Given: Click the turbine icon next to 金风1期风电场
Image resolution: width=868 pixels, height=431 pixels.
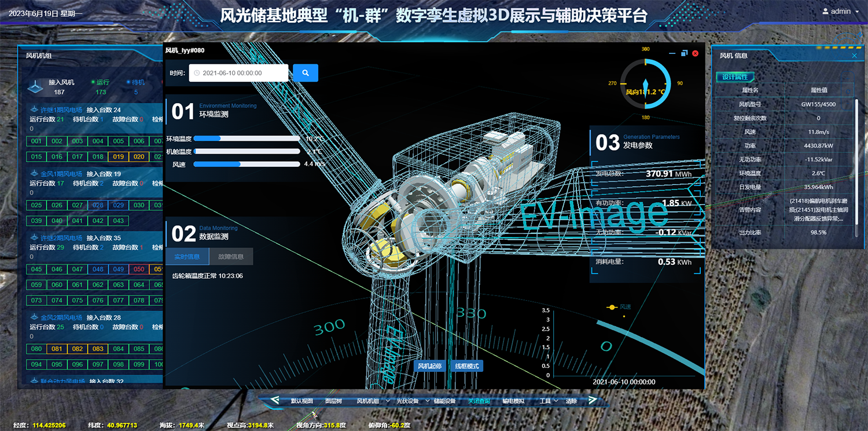Looking at the screenshot, I should pyautogui.click(x=34, y=174).
